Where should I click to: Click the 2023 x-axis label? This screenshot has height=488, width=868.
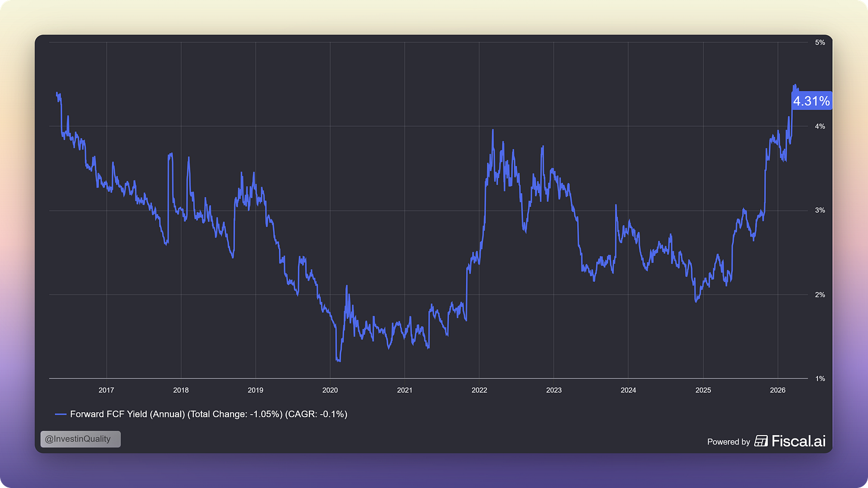(554, 390)
